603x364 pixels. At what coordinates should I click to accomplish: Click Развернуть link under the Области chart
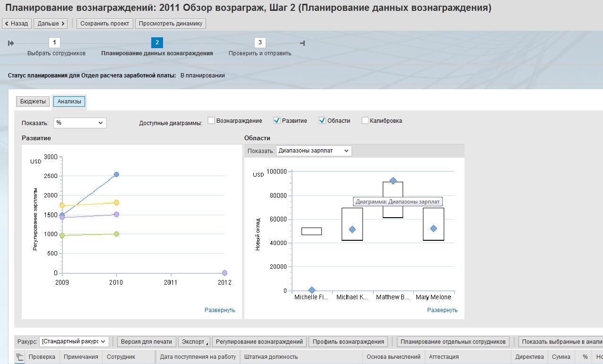pos(442,310)
